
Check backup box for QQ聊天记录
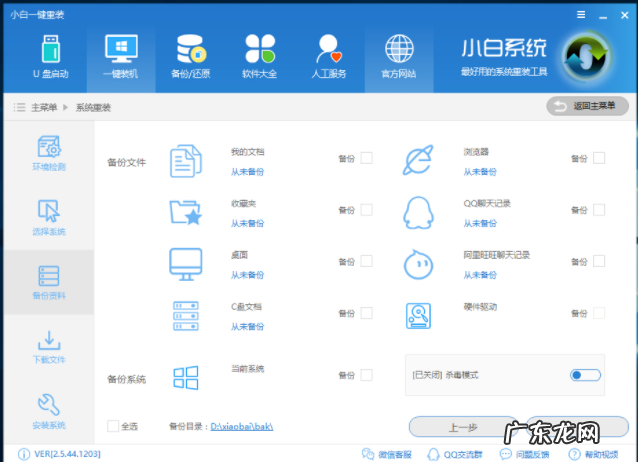(599, 210)
